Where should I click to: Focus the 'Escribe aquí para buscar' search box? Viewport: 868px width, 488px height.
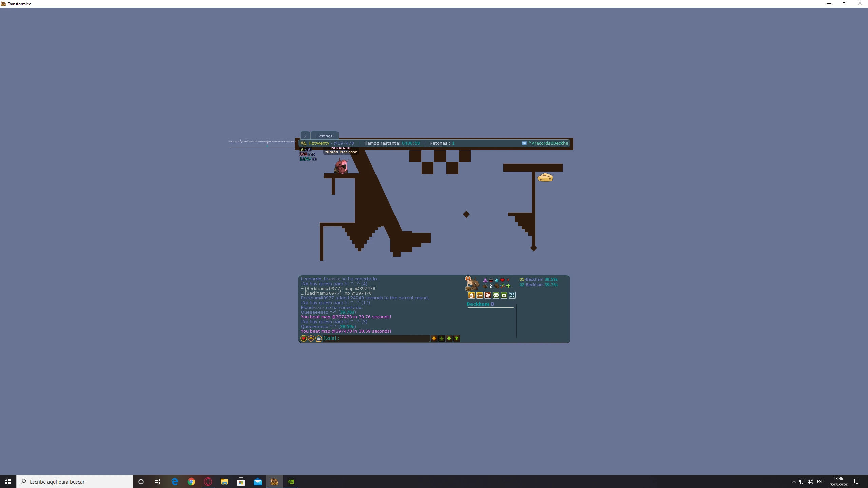point(75,482)
